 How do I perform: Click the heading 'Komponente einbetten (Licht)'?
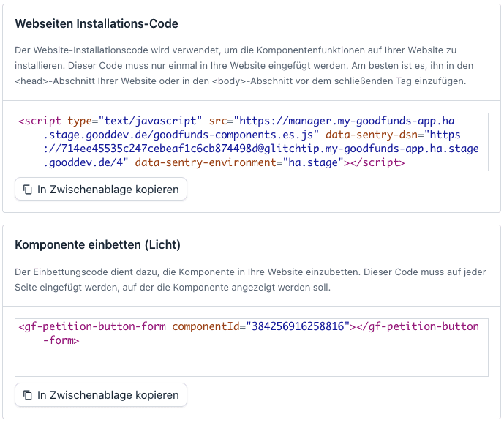pyautogui.click(x=97, y=244)
